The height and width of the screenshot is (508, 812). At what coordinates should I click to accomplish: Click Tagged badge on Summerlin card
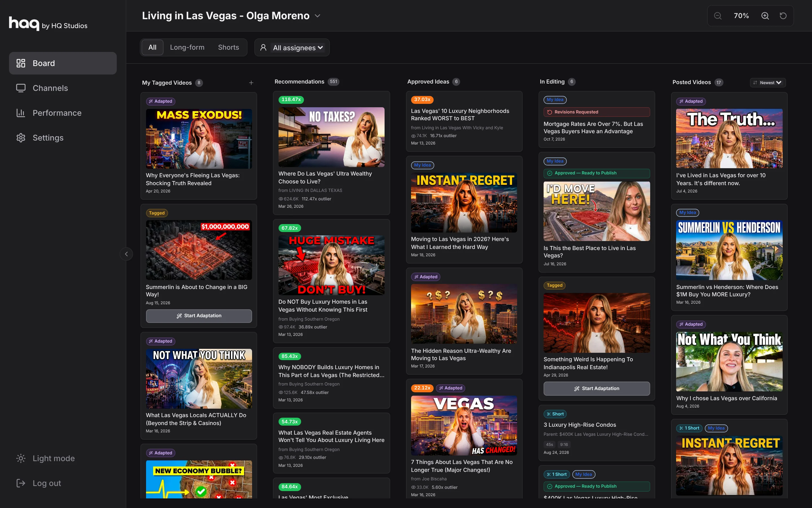click(157, 213)
